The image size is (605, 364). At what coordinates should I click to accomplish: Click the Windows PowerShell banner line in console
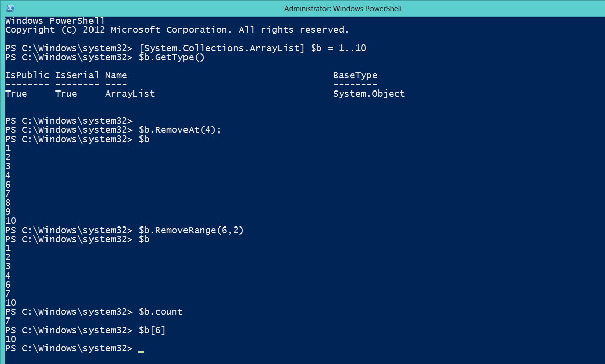click(x=55, y=21)
